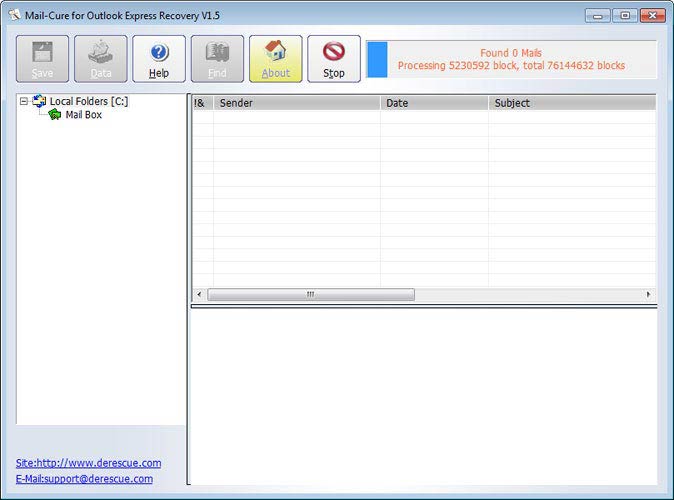Sort by the Date column header
The image size is (674, 500).
coord(434,103)
